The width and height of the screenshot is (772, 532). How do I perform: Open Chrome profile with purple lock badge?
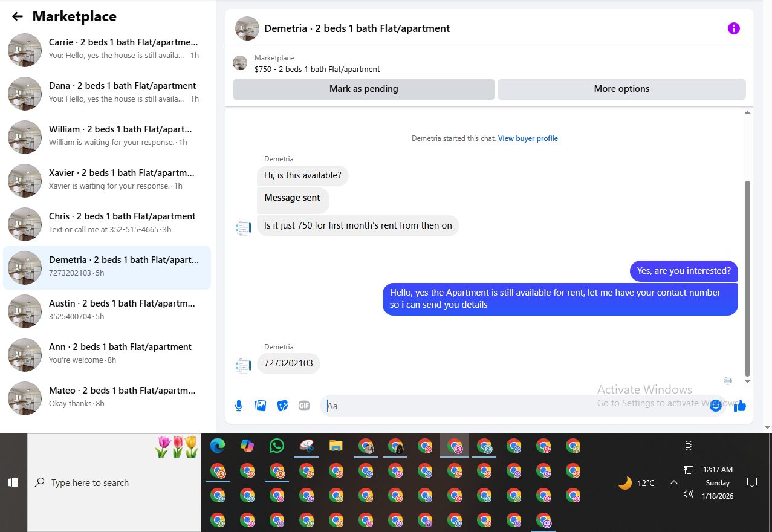point(425,519)
